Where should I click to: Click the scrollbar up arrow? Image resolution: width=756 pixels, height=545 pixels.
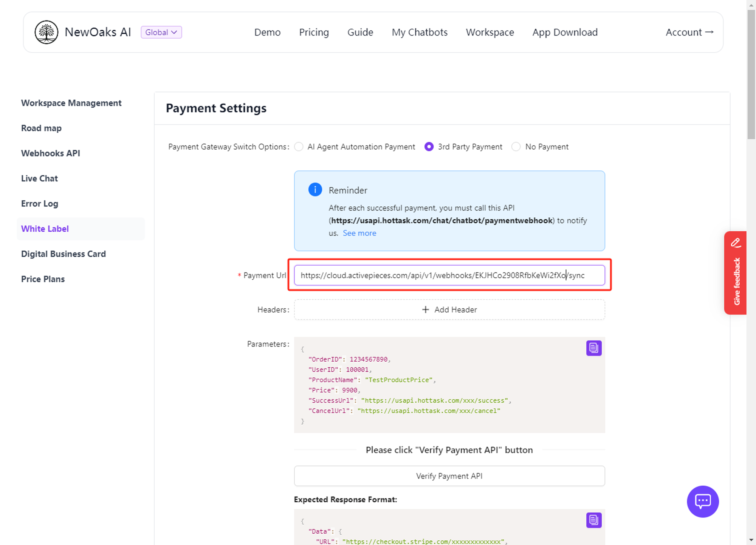click(x=751, y=5)
